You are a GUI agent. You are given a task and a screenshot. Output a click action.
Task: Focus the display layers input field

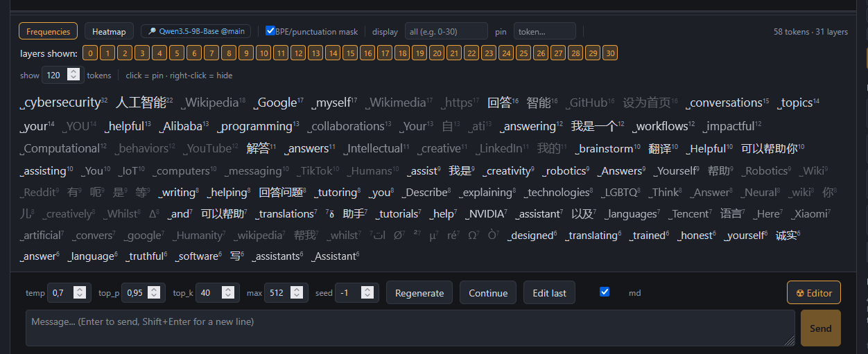coord(446,31)
